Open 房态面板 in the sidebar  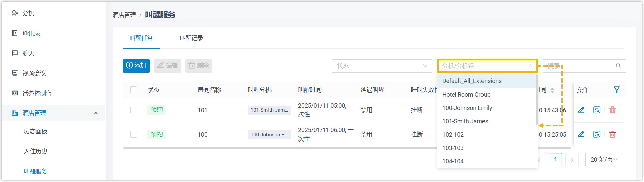pos(36,131)
